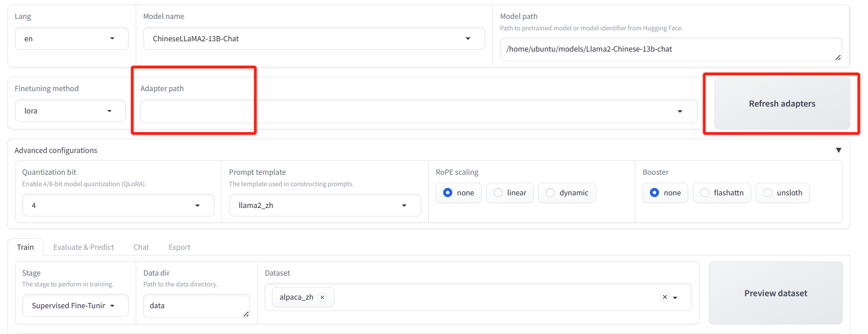Viewport: 868px width, 334px height.
Task: Clear all selected datasets using x icon
Action: pos(664,297)
